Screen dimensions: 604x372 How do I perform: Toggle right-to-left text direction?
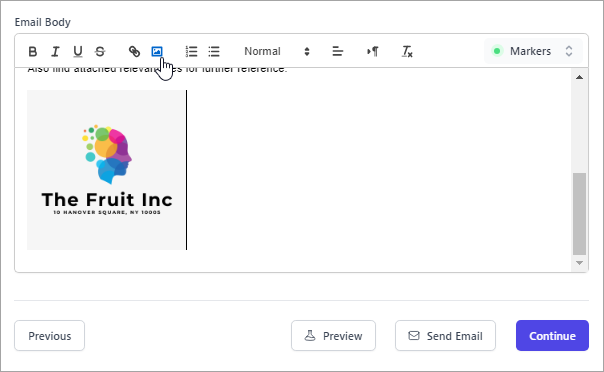pos(372,51)
